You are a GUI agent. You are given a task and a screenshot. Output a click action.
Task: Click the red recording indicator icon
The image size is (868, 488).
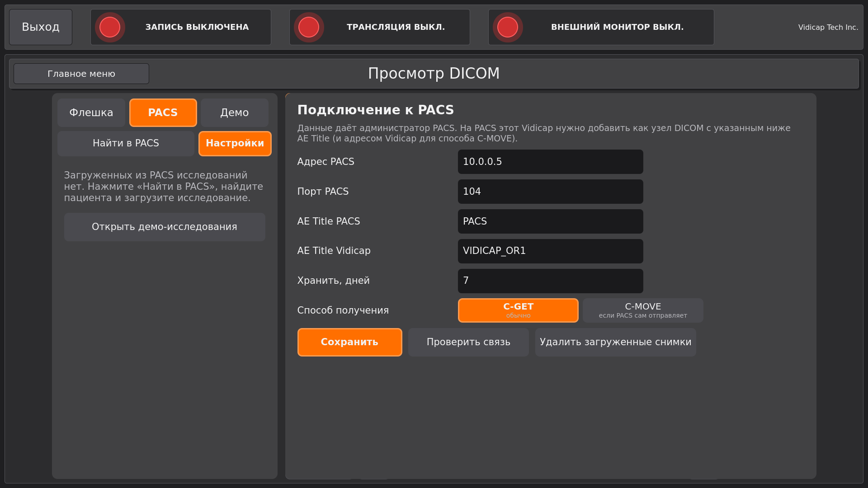[x=110, y=27]
